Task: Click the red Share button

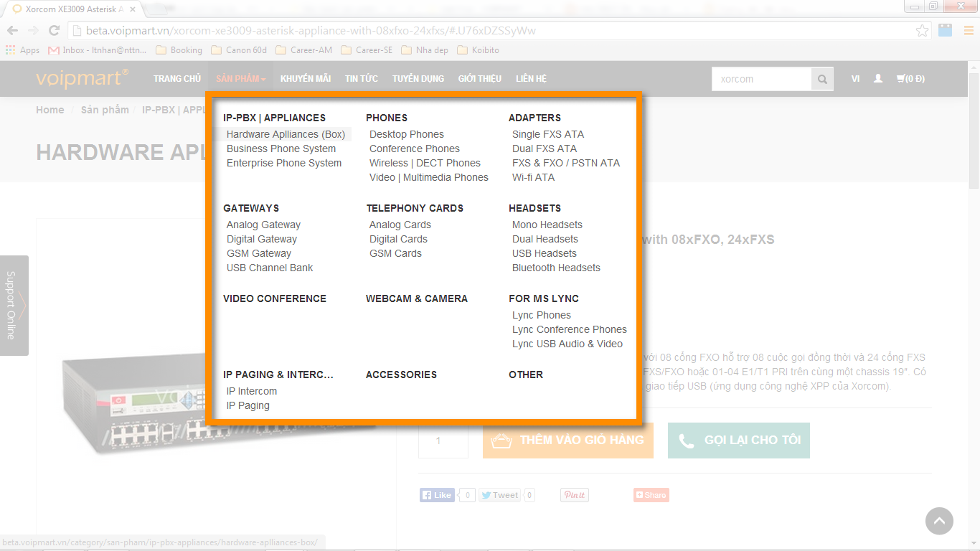Action: coord(651,495)
